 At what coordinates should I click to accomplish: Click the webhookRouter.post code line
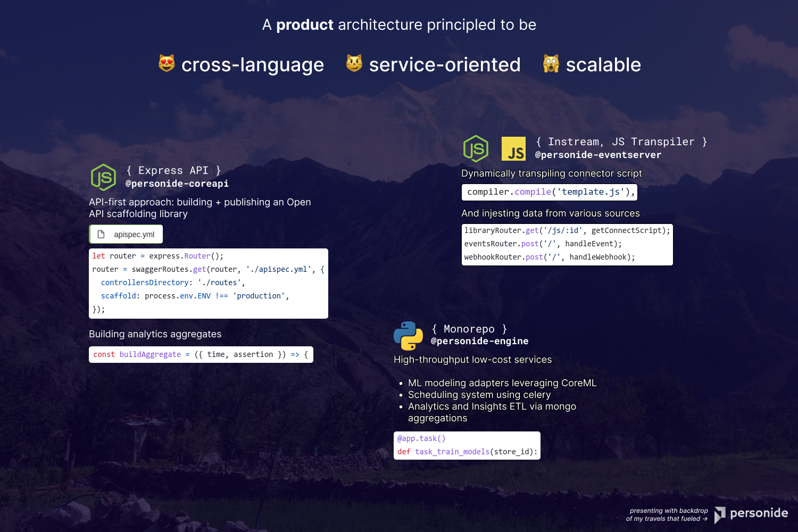tap(550, 257)
